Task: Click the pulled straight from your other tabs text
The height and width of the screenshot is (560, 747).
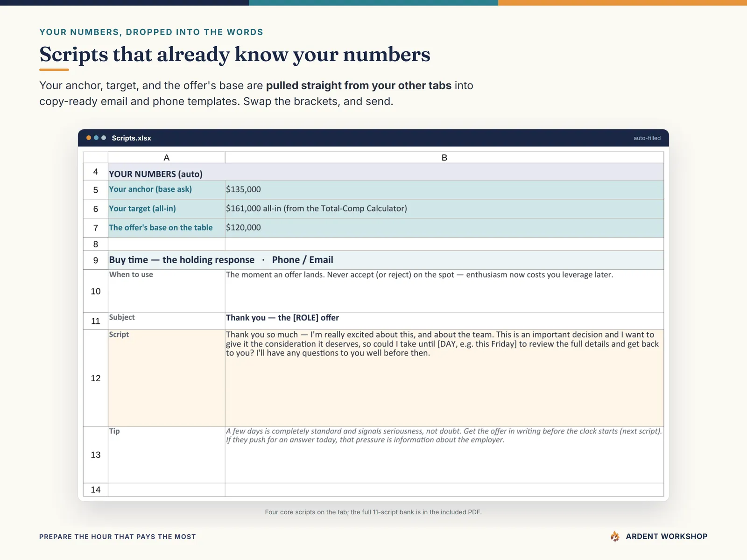Action: coord(359,85)
